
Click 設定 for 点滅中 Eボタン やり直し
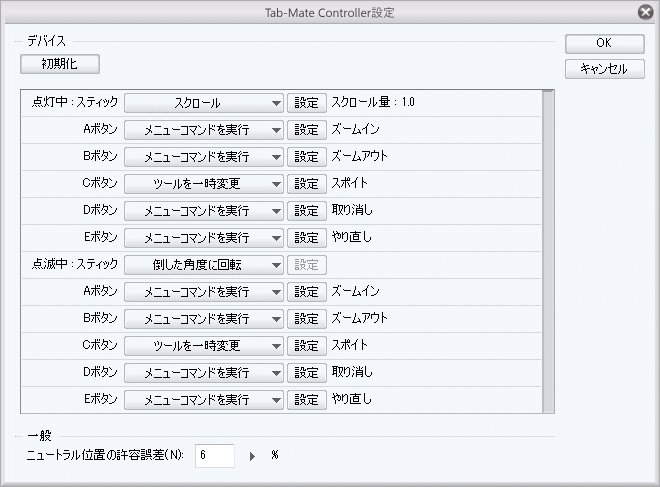[x=307, y=399]
